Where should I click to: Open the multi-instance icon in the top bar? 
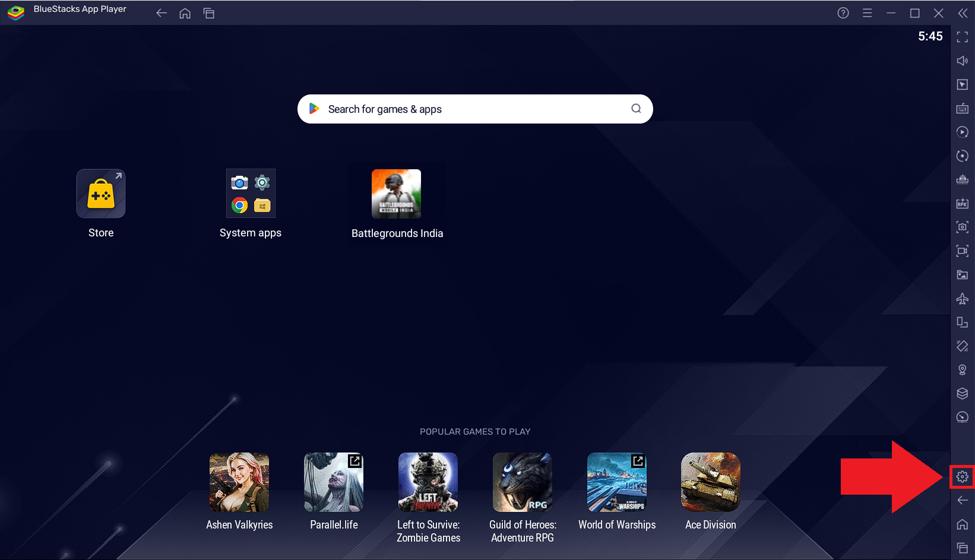pyautogui.click(x=209, y=13)
